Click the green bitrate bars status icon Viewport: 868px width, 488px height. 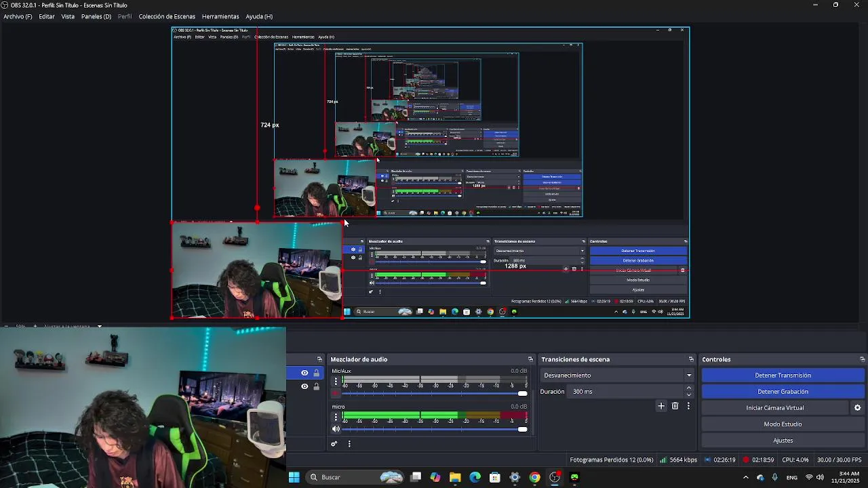pos(663,460)
